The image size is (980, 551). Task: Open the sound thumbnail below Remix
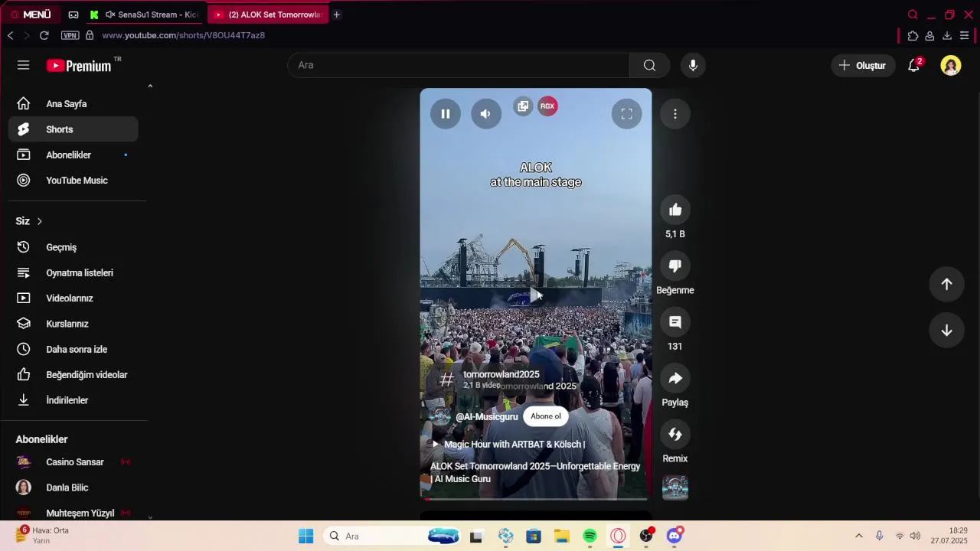[x=675, y=487]
